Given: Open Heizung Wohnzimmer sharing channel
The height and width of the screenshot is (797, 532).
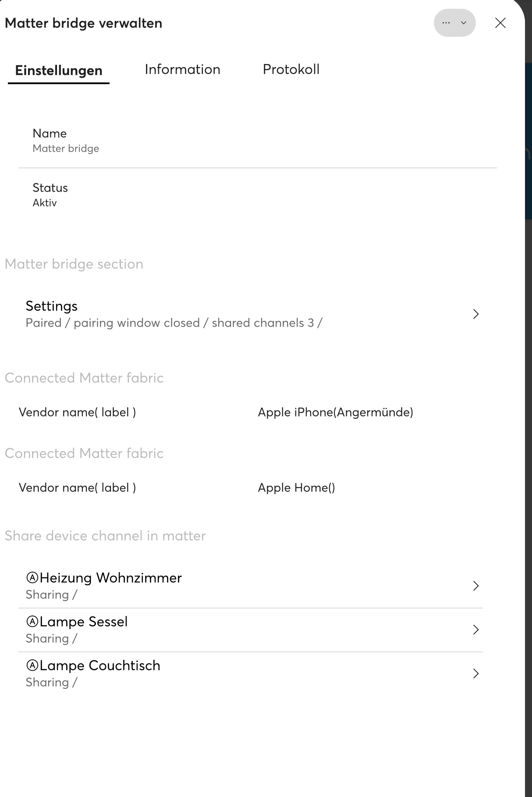Looking at the screenshot, I should (110, 586).
